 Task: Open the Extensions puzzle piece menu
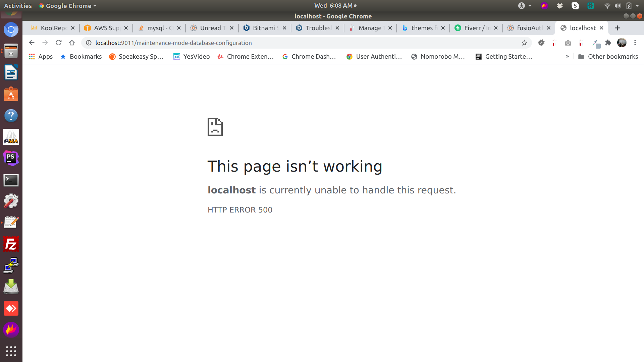608,43
